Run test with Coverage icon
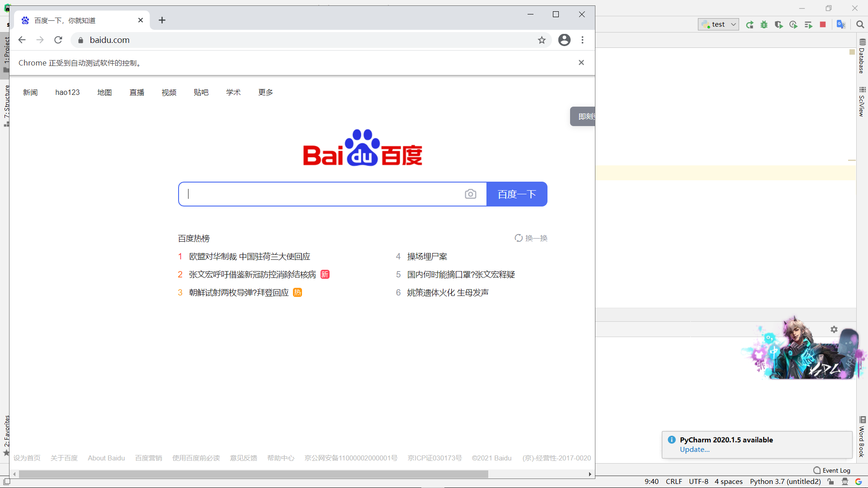 (x=778, y=25)
